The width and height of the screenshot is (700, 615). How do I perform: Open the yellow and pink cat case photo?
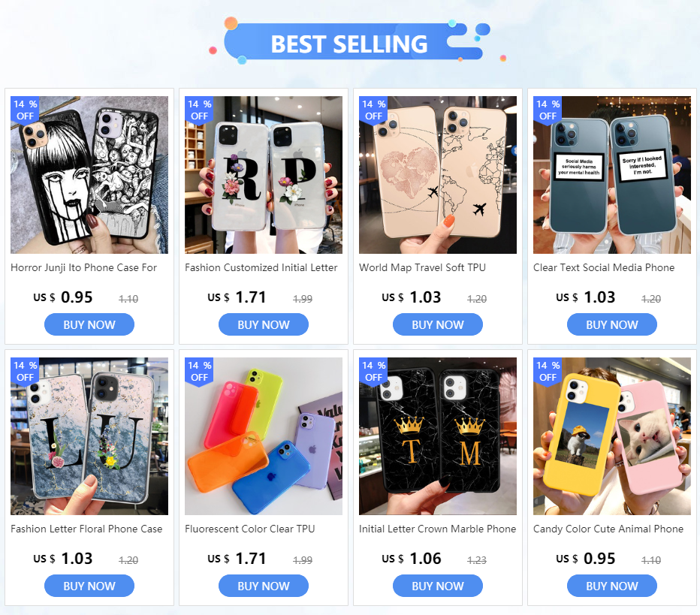pyautogui.click(x=612, y=436)
